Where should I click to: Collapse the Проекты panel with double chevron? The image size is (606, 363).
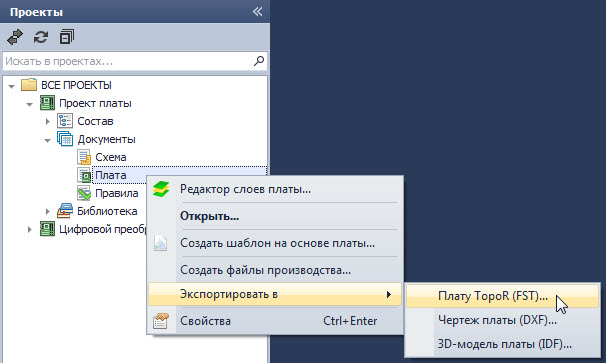257,12
